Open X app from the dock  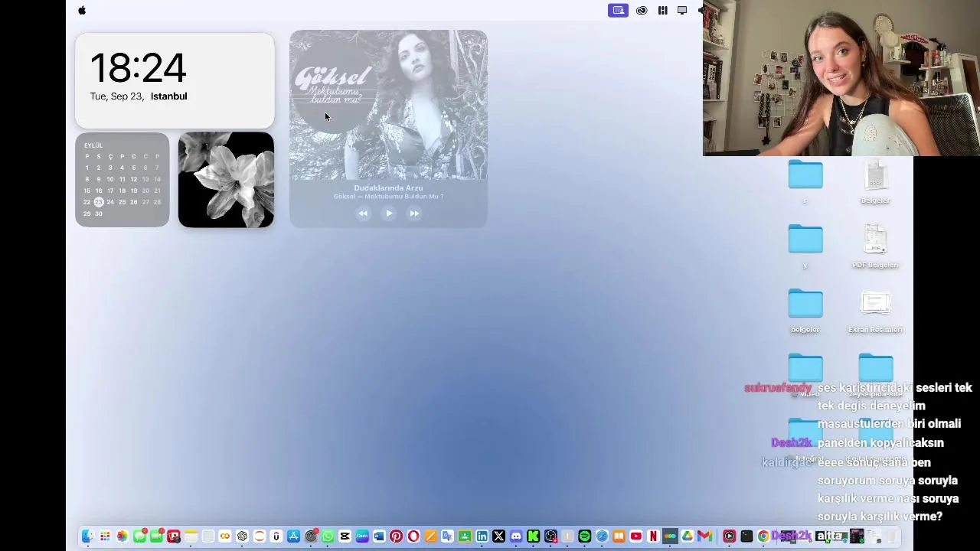tap(498, 536)
